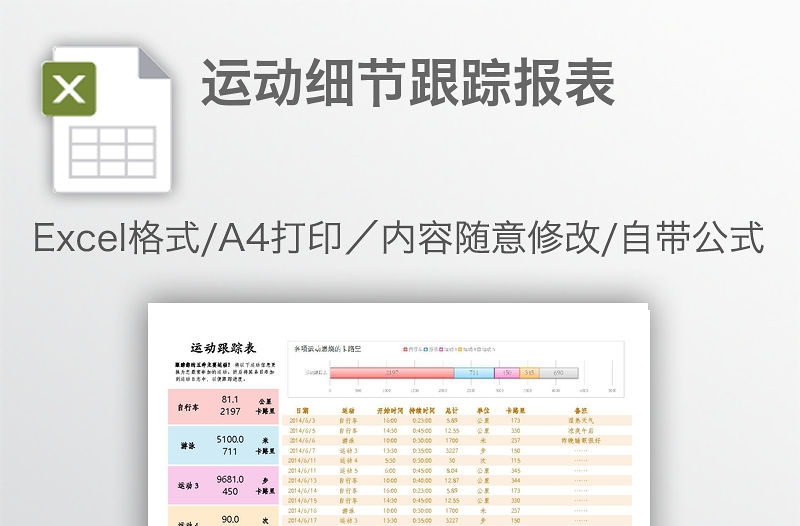Click the first note in the 备注 column
The height and width of the screenshot is (526, 800).
pos(581,420)
